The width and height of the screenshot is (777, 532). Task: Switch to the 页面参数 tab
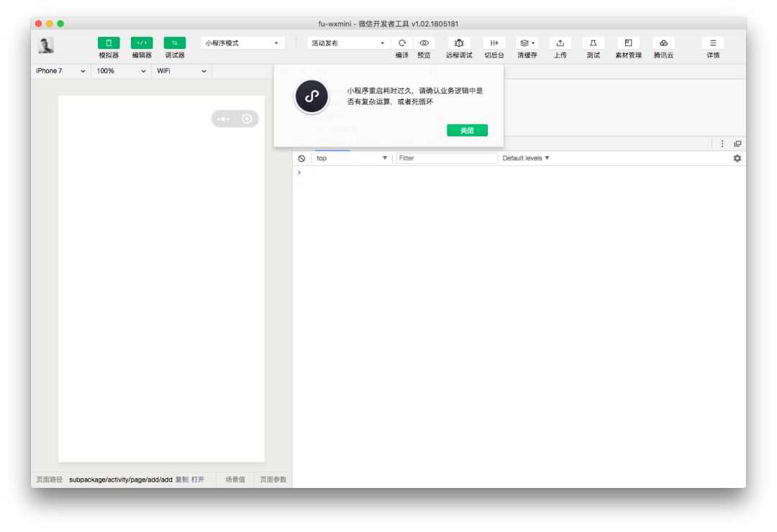273,478
